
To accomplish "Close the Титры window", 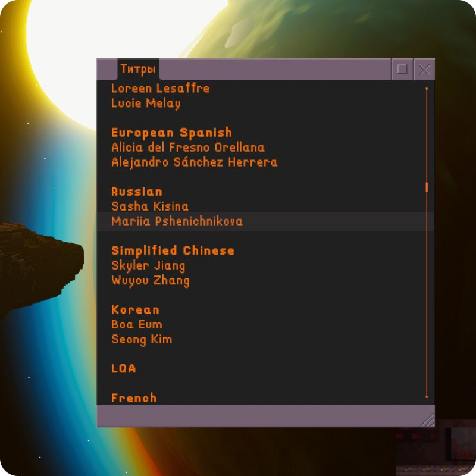I will click(x=424, y=70).
